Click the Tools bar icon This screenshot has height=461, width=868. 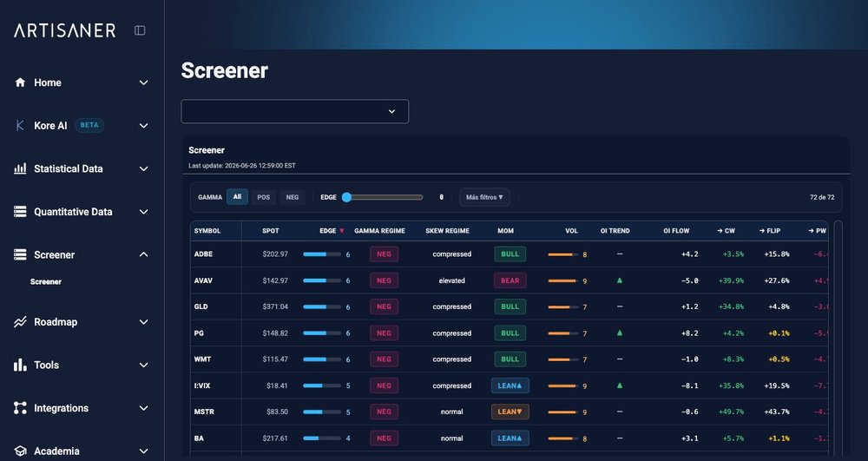(20, 365)
